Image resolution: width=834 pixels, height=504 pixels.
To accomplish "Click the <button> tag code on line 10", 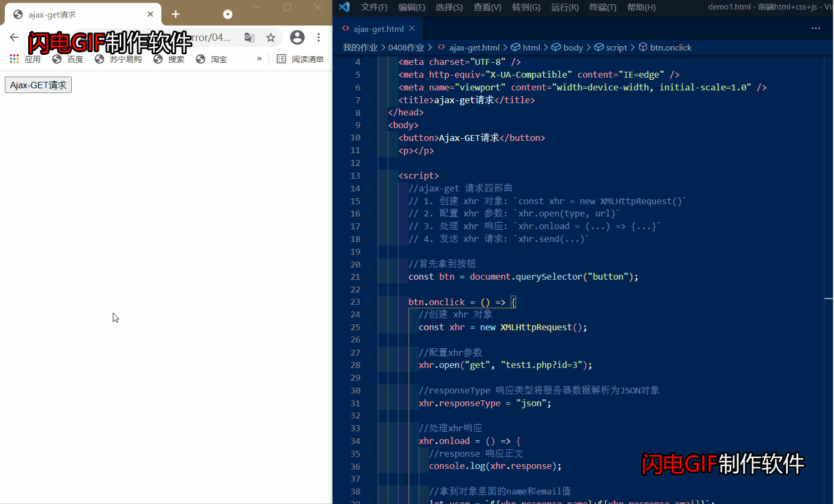I will 419,138.
